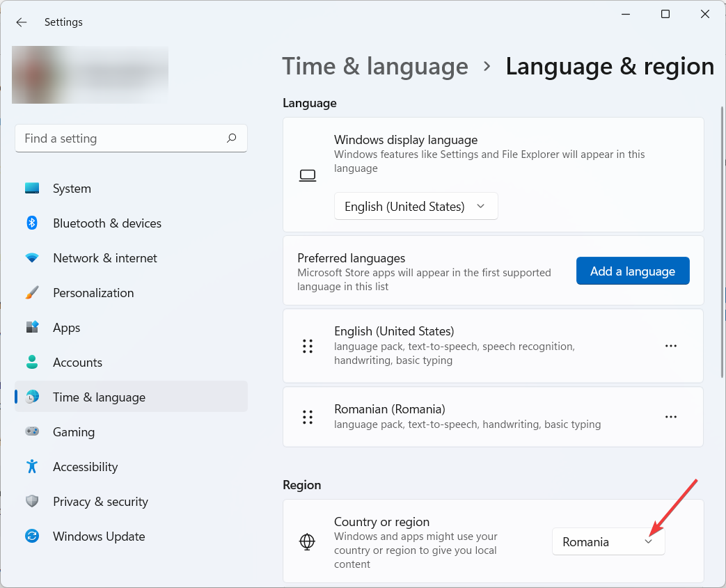The width and height of the screenshot is (726, 588).
Task: Click the back arrow in Settings header
Action: [22, 22]
